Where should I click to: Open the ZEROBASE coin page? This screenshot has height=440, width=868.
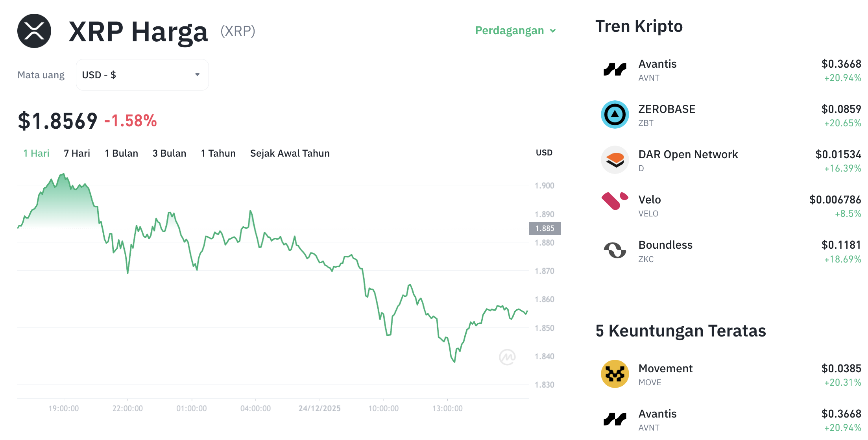[x=667, y=109]
